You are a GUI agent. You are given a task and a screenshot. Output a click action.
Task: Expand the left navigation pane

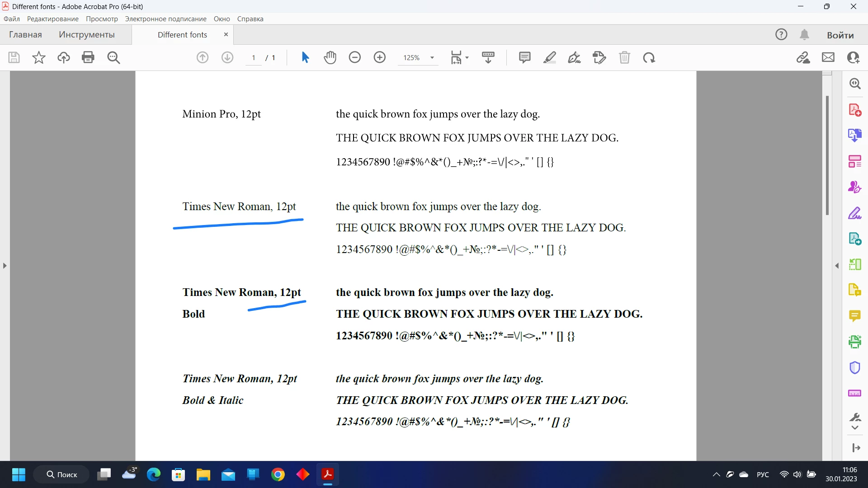coord(5,266)
